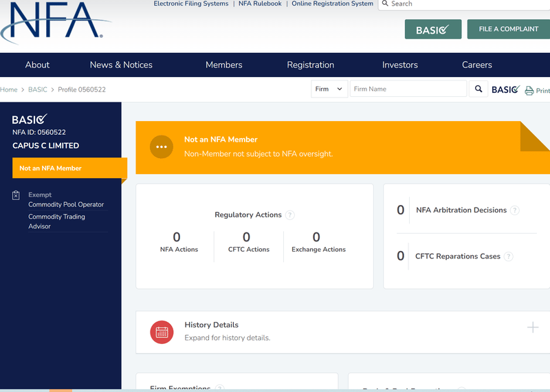The width and height of the screenshot is (550, 392).
Task: Open the News & Notices menu
Action: click(x=121, y=65)
